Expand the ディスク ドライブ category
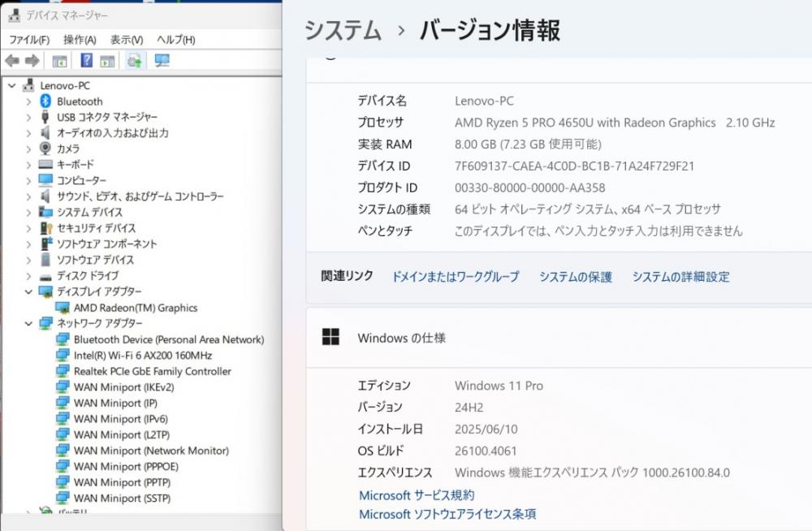Image resolution: width=812 pixels, height=531 pixels. click(x=29, y=276)
